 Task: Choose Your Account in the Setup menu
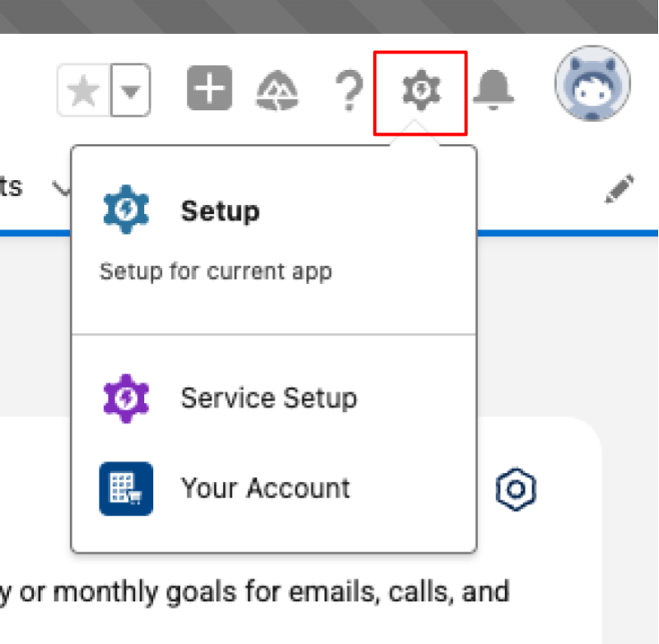point(265,488)
